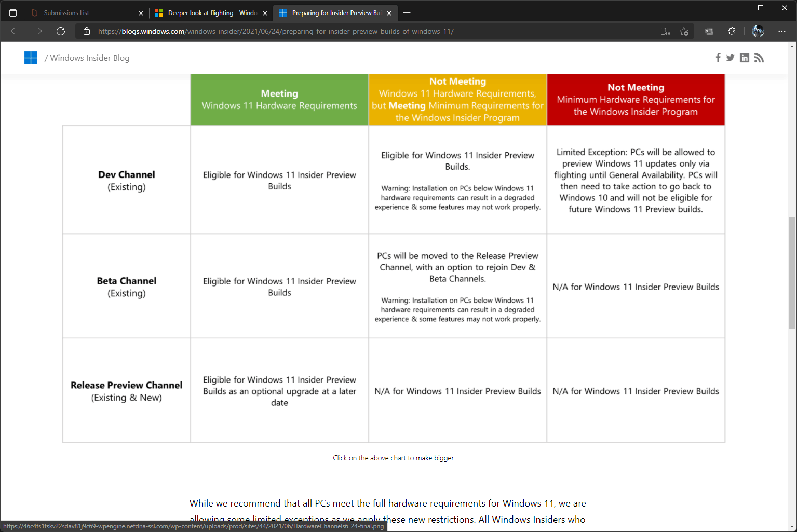Open the RSS feed icon
Screen dimensions: 797x532
point(759,58)
